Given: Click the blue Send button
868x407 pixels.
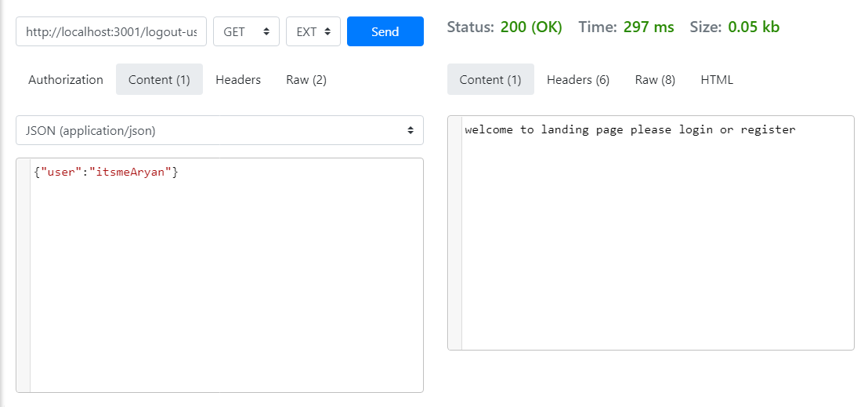Looking at the screenshot, I should (x=385, y=31).
